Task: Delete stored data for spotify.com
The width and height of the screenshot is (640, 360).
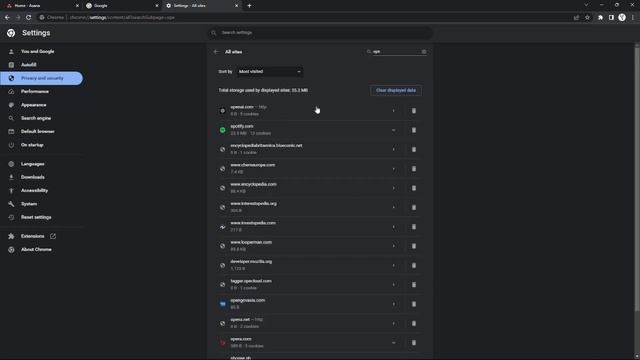Action: tap(413, 130)
